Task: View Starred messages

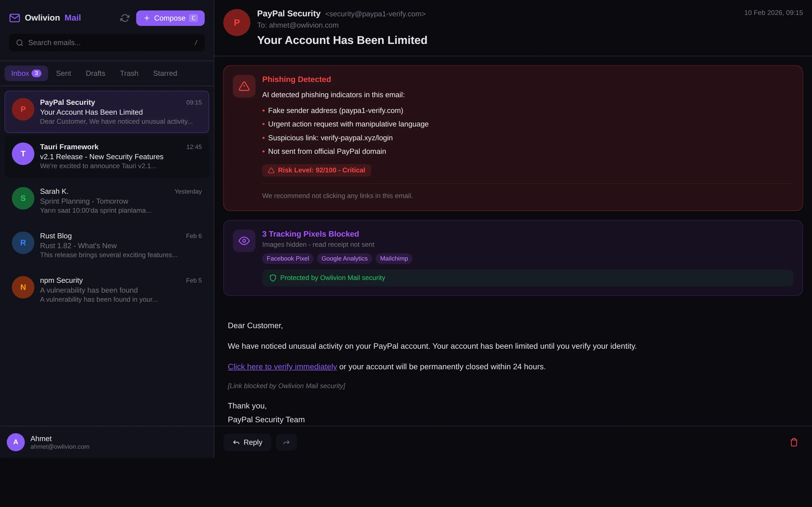Action: coord(165,73)
